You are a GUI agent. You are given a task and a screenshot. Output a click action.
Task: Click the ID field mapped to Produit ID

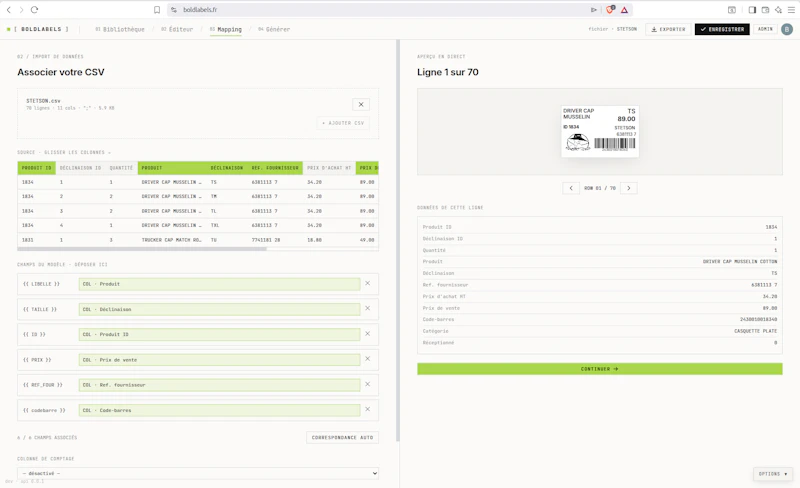(x=219, y=334)
